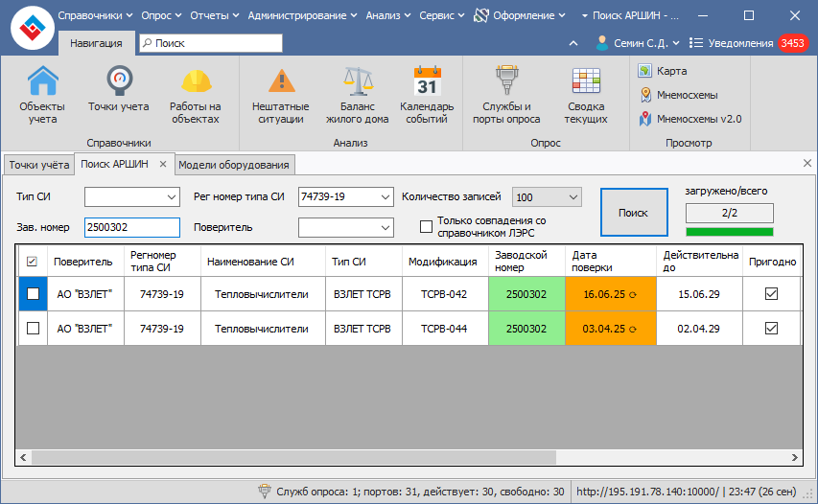The width and height of the screenshot is (818, 504).
Task: Open Работы на объектах helmet icon
Action: 195,95
